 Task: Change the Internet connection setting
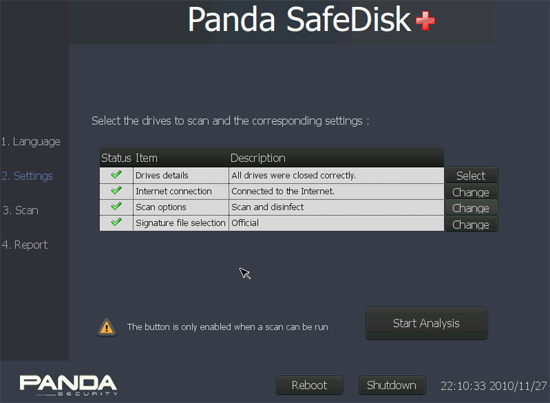click(471, 192)
